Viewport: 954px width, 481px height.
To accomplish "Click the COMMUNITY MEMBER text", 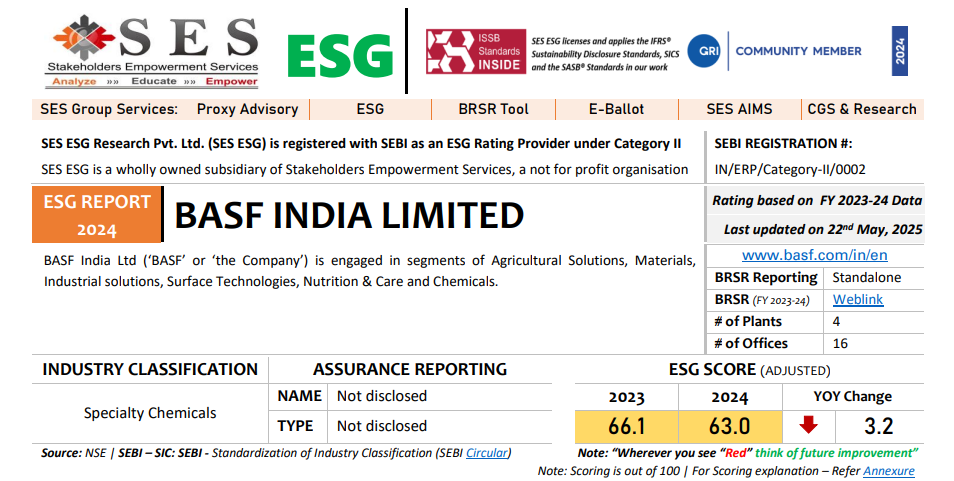I will click(x=798, y=51).
